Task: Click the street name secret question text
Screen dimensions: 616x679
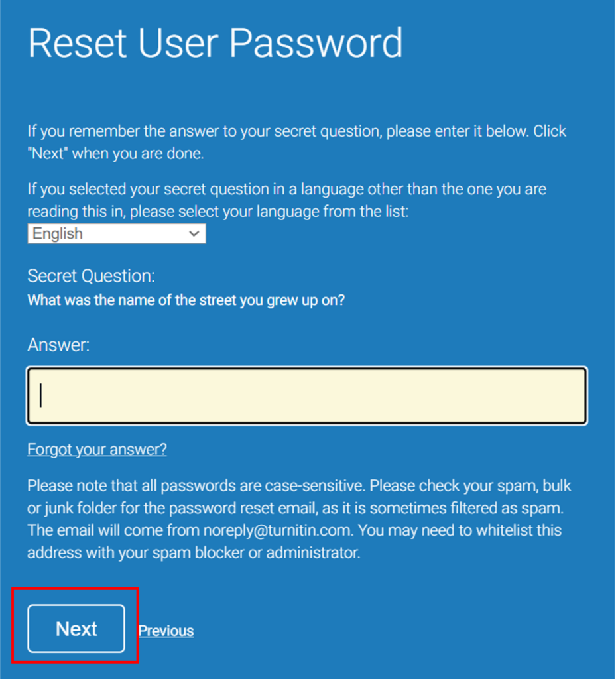Action: tap(186, 300)
